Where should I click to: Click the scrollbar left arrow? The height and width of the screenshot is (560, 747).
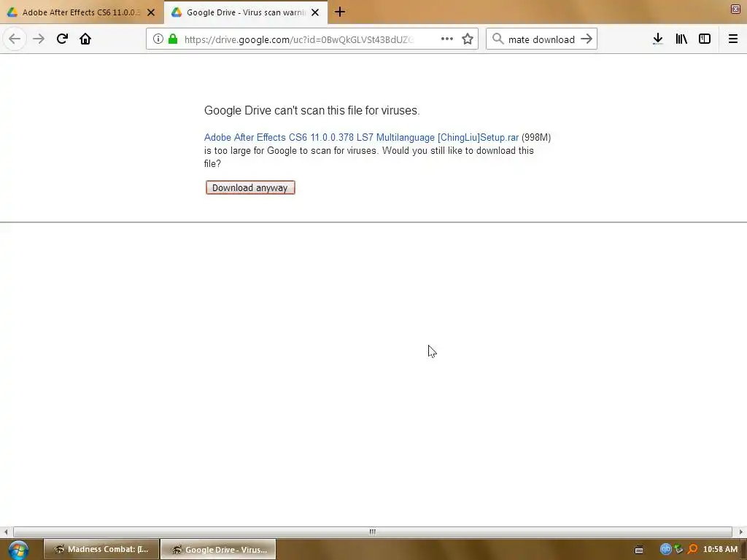[x=6, y=532]
